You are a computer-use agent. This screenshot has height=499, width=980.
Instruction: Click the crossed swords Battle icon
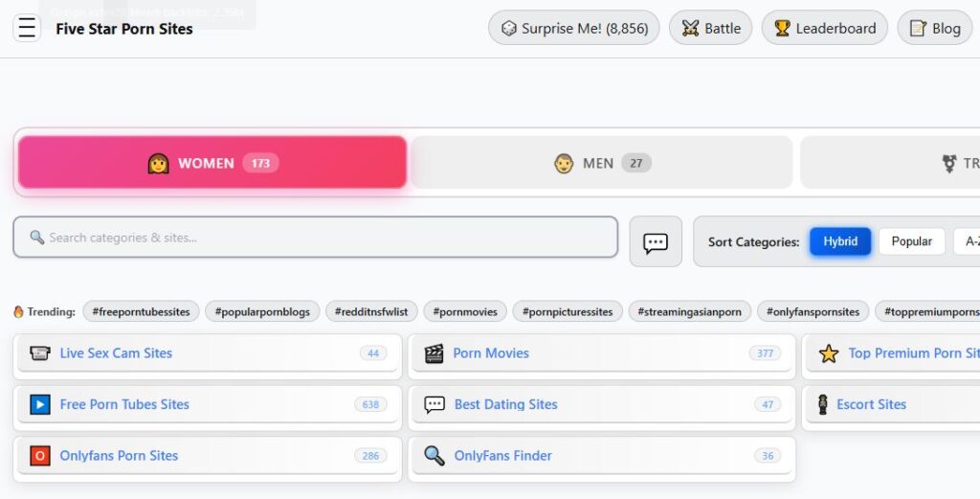click(x=690, y=28)
